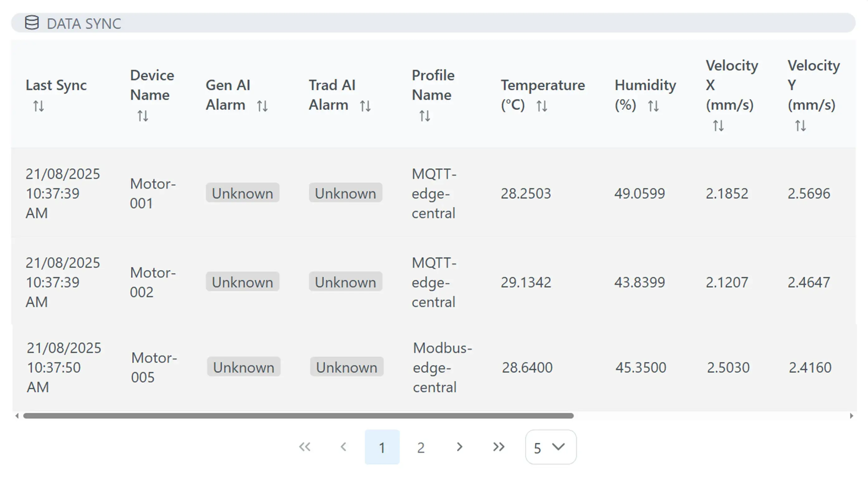
Task: Advance to the next page
Action: [459, 447]
